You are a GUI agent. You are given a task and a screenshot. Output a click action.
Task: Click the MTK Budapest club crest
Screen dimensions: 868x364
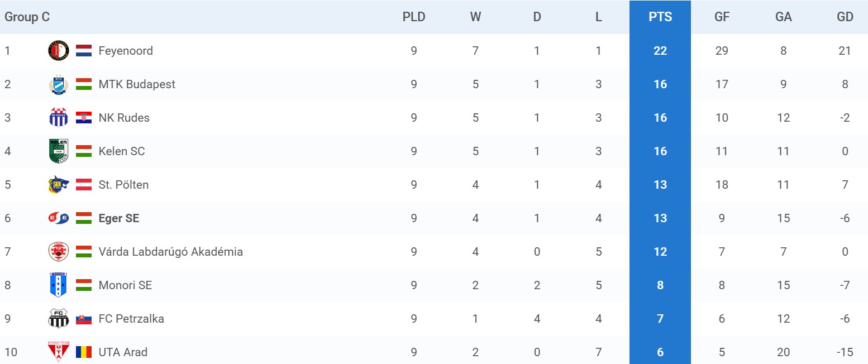click(x=58, y=84)
